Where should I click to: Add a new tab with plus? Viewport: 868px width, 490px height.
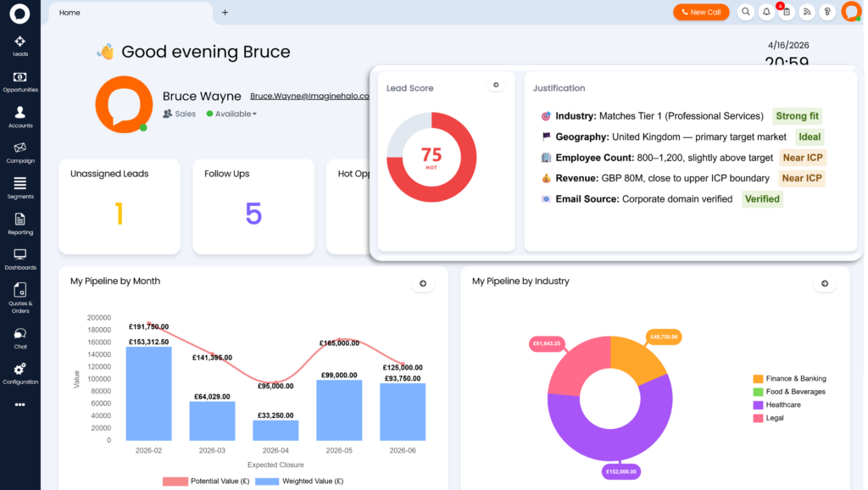click(x=225, y=13)
